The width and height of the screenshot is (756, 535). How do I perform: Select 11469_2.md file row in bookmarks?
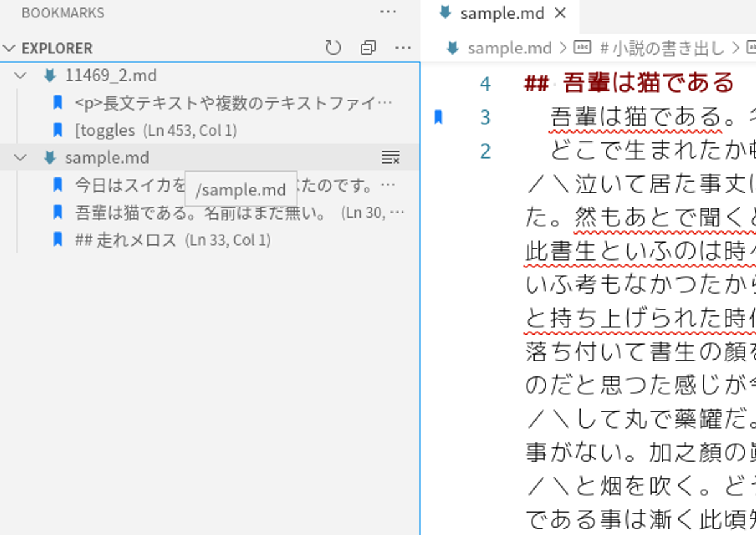210,76
